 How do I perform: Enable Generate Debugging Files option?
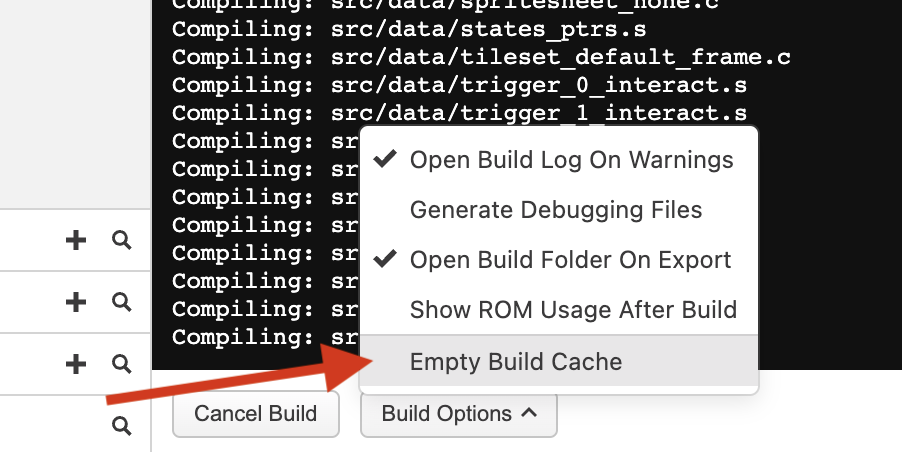pyautogui.click(x=556, y=210)
